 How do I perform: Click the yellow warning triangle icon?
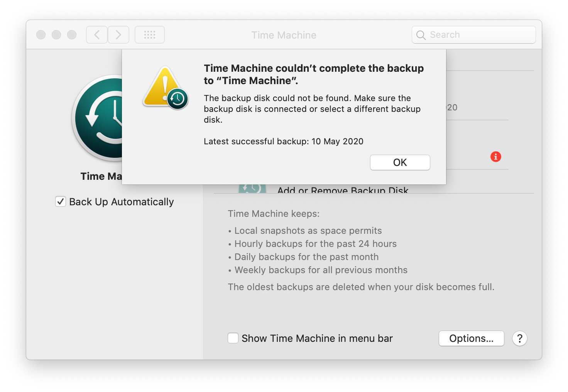click(164, 86)
